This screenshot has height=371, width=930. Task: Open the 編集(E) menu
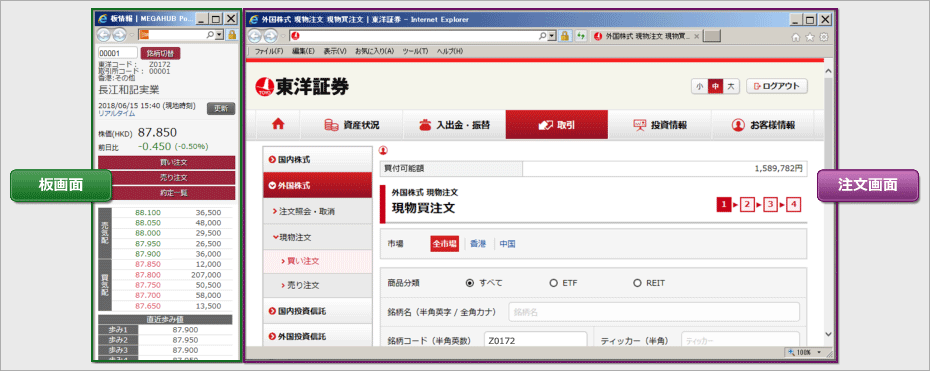303,52
